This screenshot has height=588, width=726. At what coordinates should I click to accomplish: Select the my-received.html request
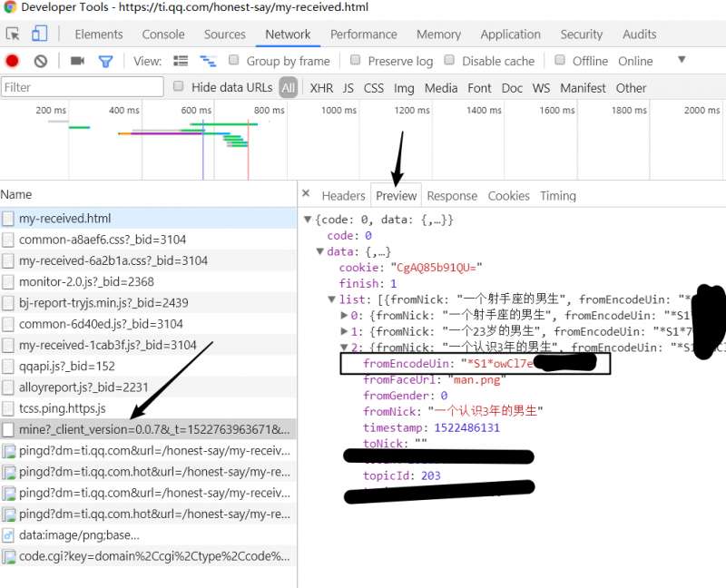[64, 219]
